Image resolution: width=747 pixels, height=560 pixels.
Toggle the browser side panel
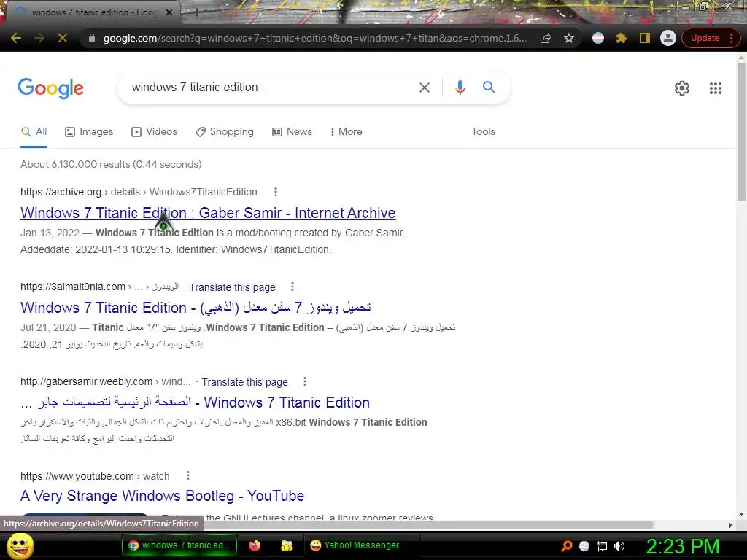pyautogui.click(x=645, y=38)
